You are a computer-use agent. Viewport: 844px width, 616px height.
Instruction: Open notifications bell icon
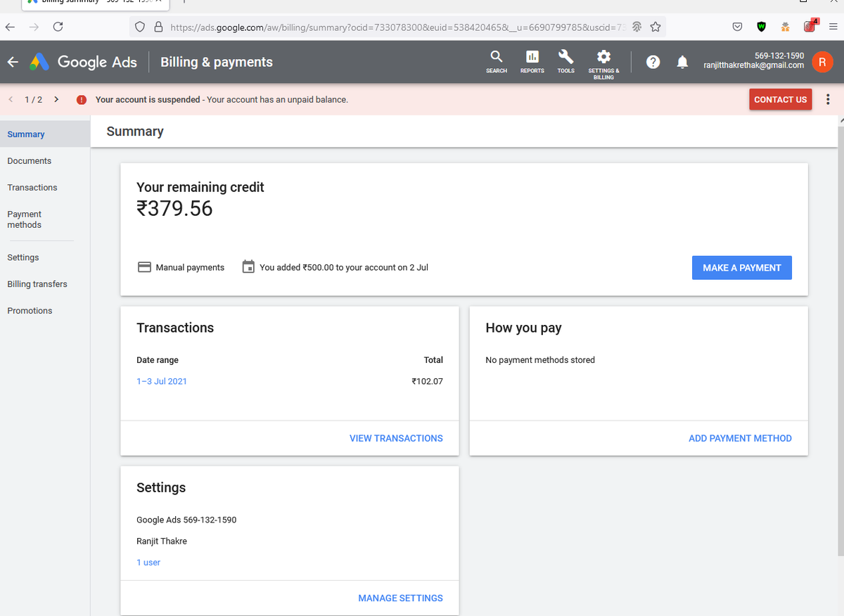tap(682, 62)
